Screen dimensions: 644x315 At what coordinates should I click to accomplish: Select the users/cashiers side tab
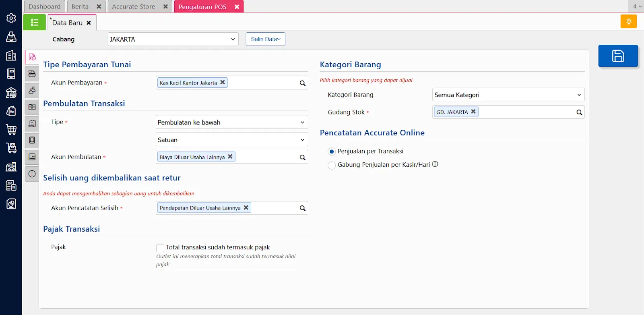32,90
